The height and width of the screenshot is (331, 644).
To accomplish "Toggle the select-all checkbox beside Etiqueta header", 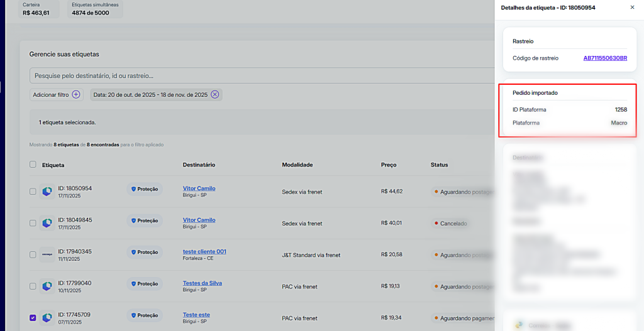I will [x=33, y=165].
